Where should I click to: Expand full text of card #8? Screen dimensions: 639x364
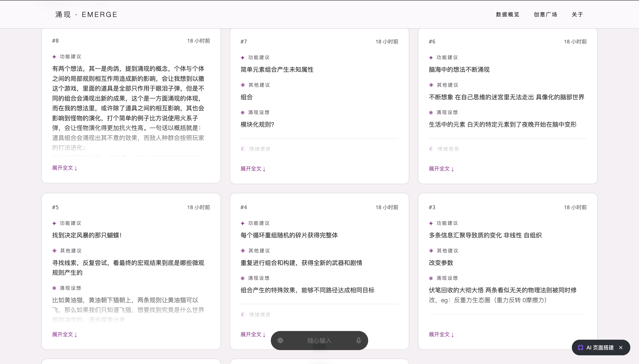65,168
